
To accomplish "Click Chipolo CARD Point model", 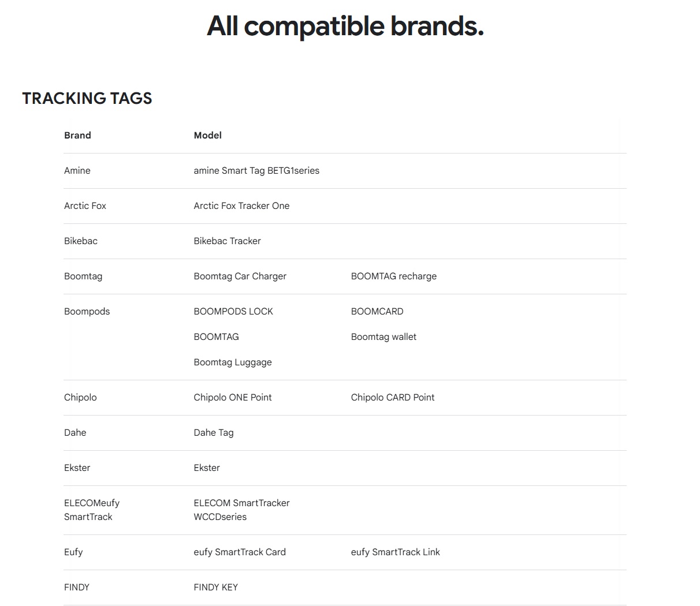I will coord(393,397).
